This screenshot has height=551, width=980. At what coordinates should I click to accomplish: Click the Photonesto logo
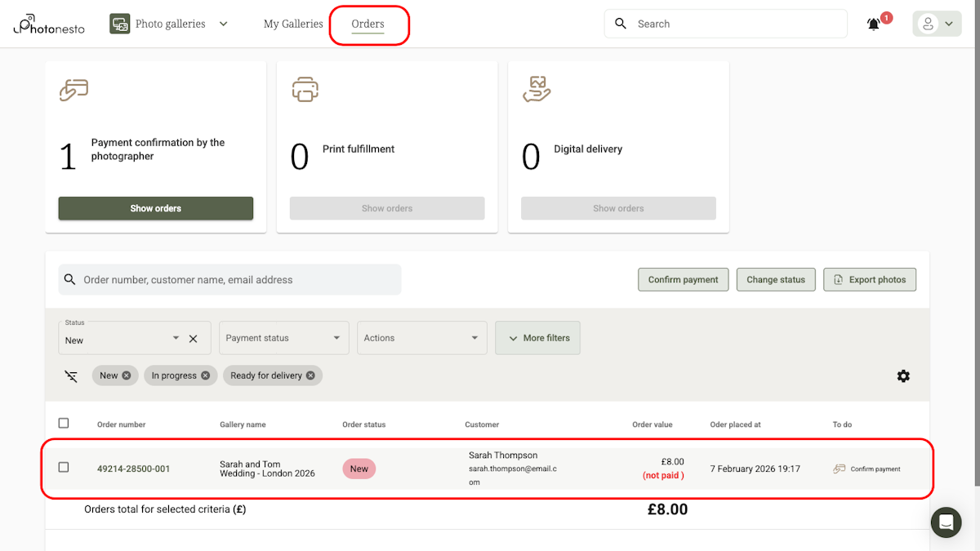pyautogui.click(x=48, y=24)
